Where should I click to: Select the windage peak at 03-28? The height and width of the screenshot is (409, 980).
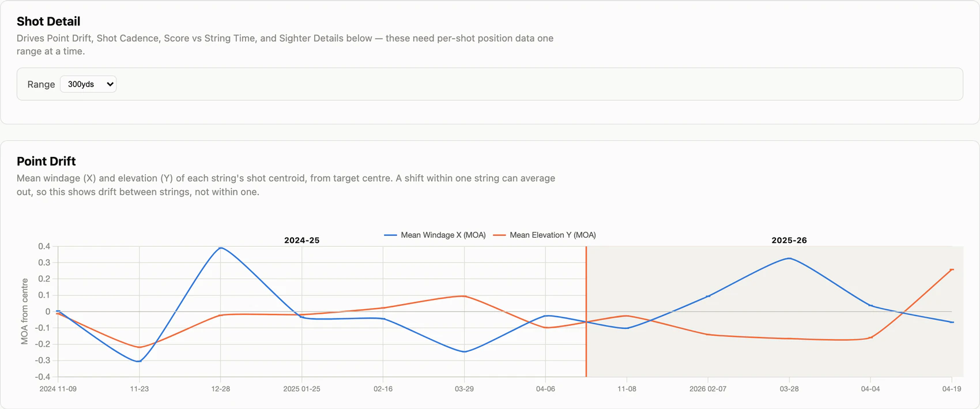pyautogui.click(x=789, y=258)
